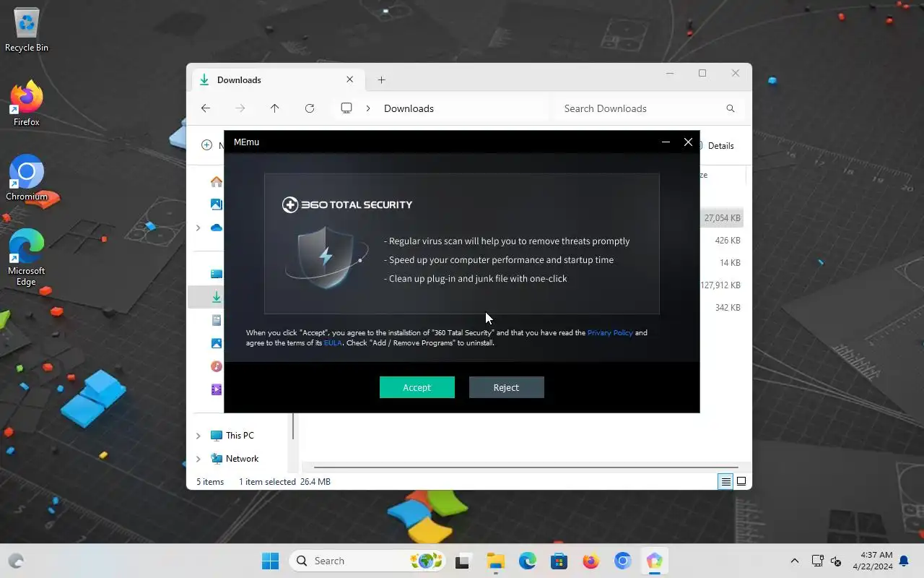Select Gallery icon in Explorer sidebar
The height and width of the screenshot is (578, 924).
(x=217, y=204)
